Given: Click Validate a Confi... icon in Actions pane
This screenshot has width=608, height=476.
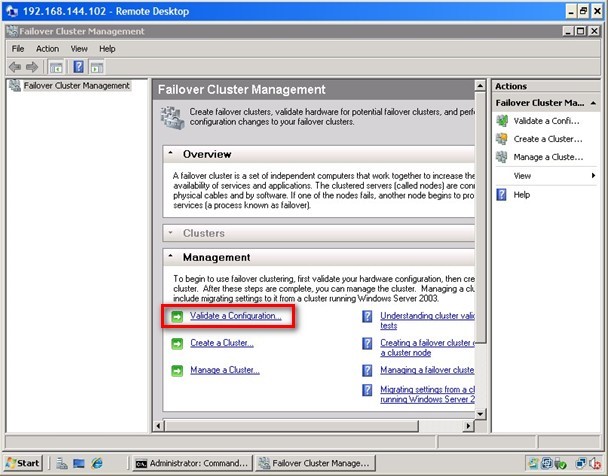Looking at the screenshot, I should tap(502, 121).
